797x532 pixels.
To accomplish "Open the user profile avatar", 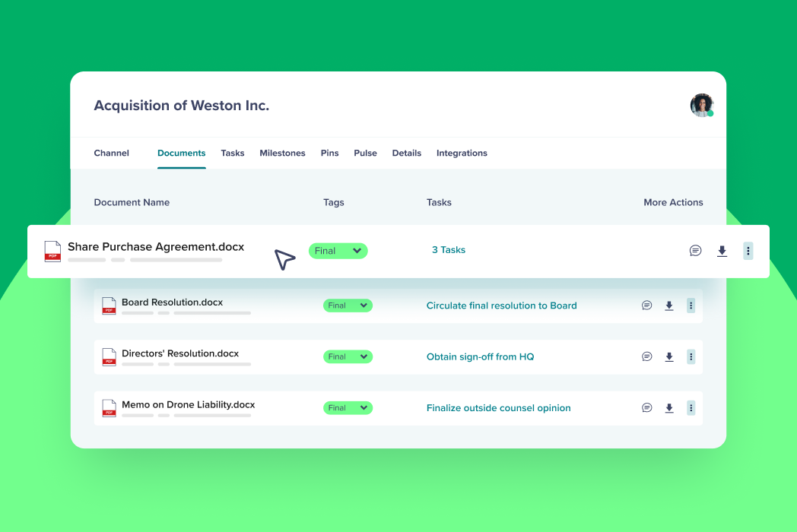I will pyautogui.click(x=700, y=106).
